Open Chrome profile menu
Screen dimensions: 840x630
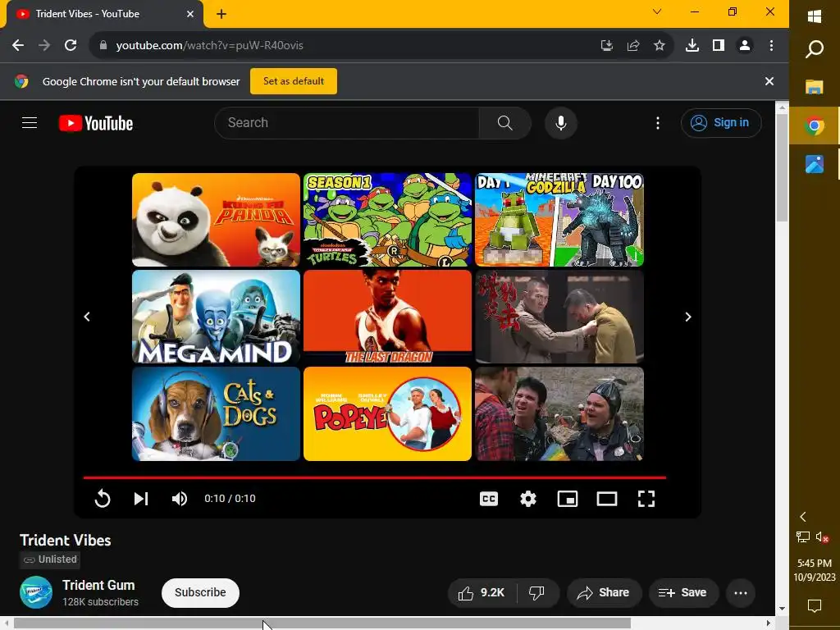click(x=745, y=46)
